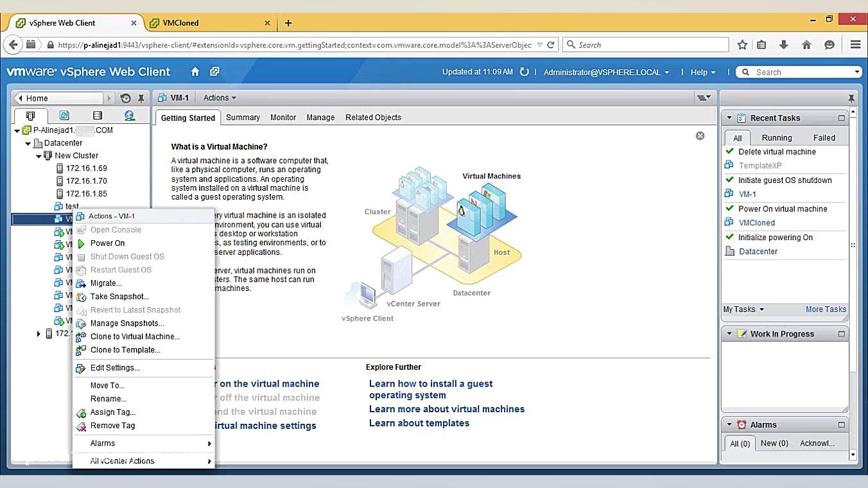Image resolution: width=868 pixels, height=488 pixels.
Task: Click the Take Snapshot icon in the menu
Action: (x=81, y=297)
